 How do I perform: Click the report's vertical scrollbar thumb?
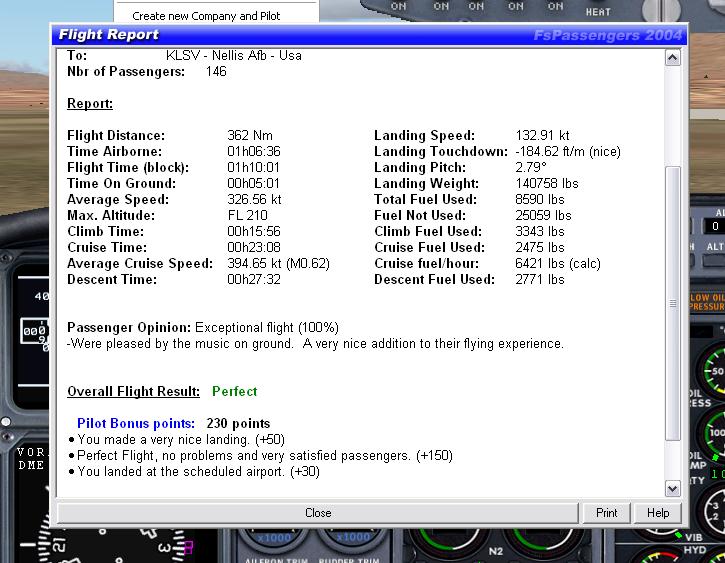672,304
